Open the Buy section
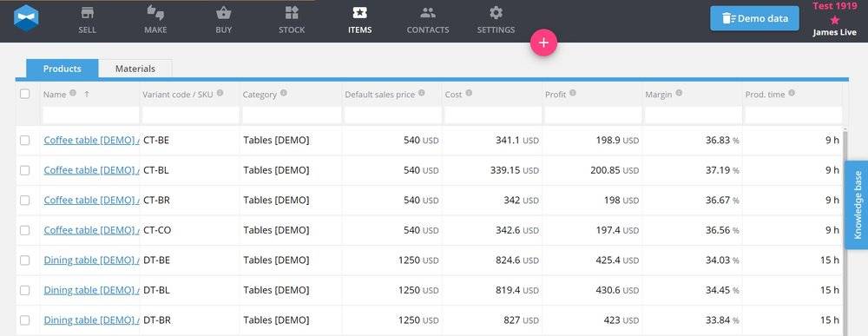868x336 pixels. pos(224,21)
